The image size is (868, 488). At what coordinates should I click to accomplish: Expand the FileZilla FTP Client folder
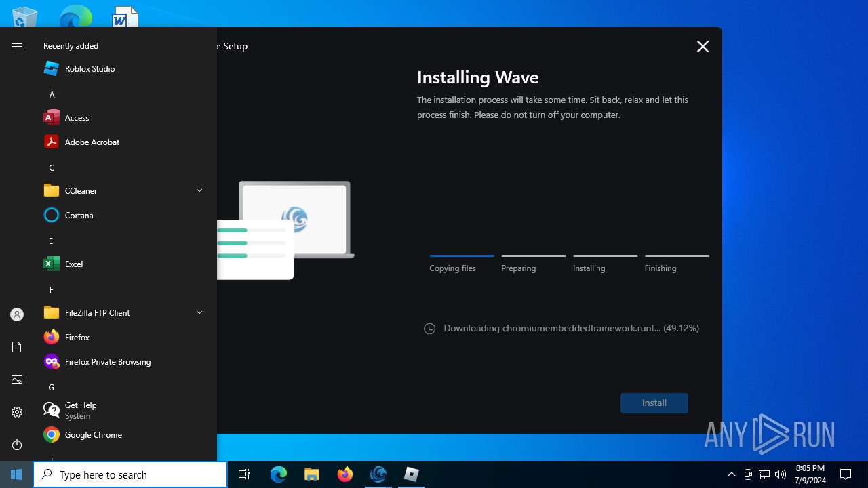coord(199,312)
